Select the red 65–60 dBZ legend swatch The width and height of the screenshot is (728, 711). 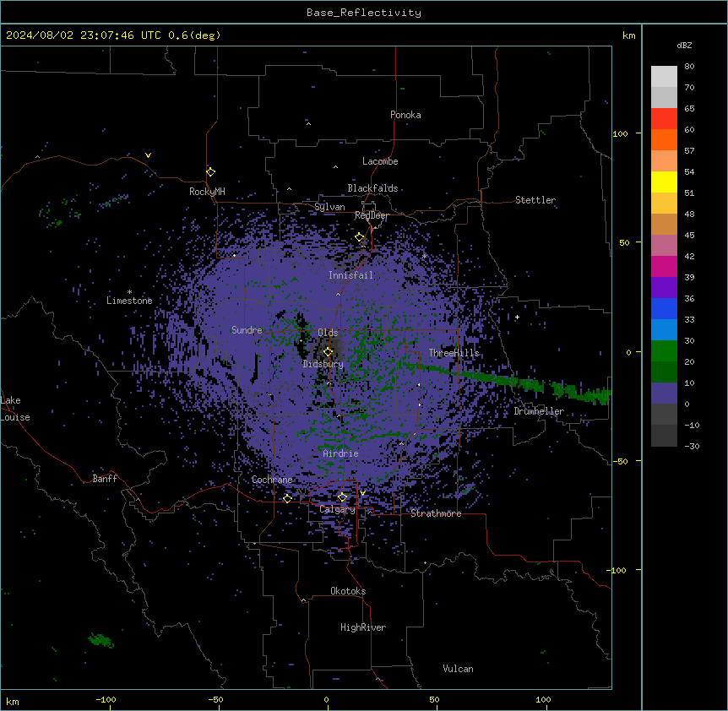coord(664,118)
